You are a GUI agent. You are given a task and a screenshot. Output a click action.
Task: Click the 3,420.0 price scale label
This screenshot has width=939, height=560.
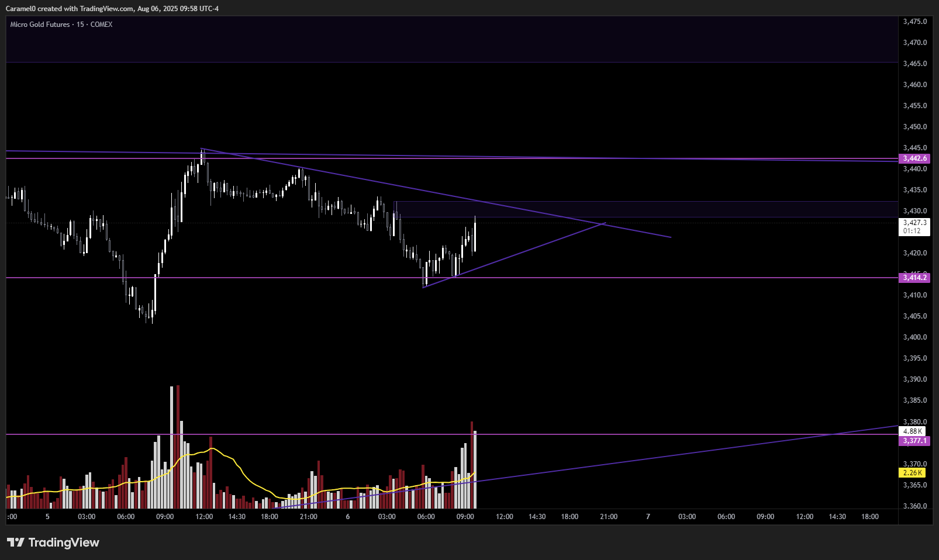pyautogui.click(x=915, y=253)
